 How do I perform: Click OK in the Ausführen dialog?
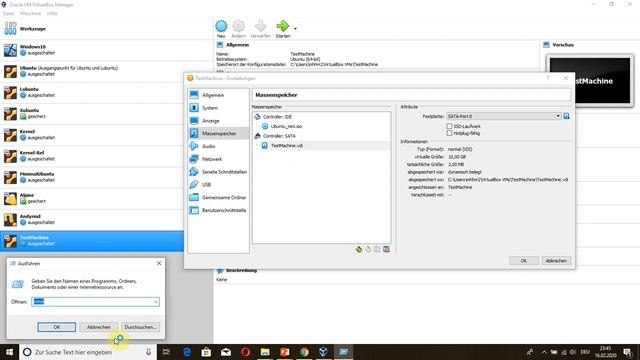click(57, 327)
